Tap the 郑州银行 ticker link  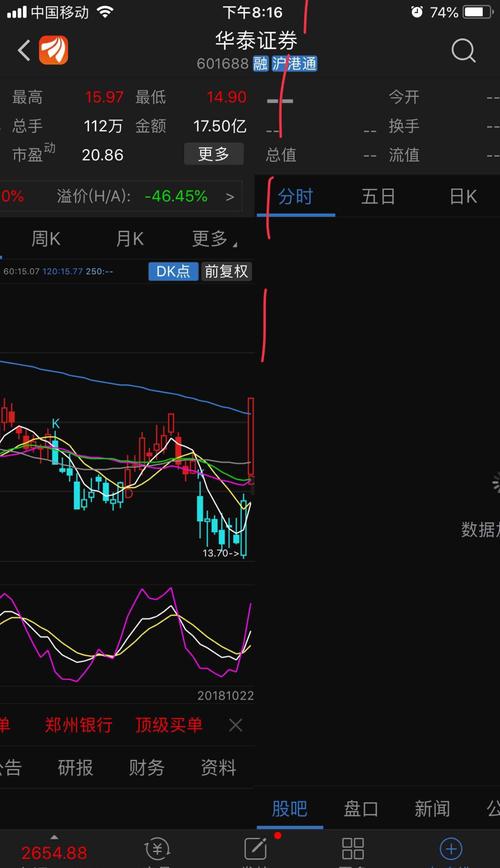click(79, 725)
